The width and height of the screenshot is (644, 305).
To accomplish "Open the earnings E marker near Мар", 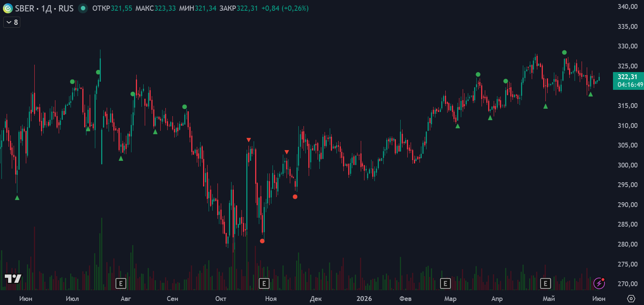I will pyautogui.click(x=445, y=284).
